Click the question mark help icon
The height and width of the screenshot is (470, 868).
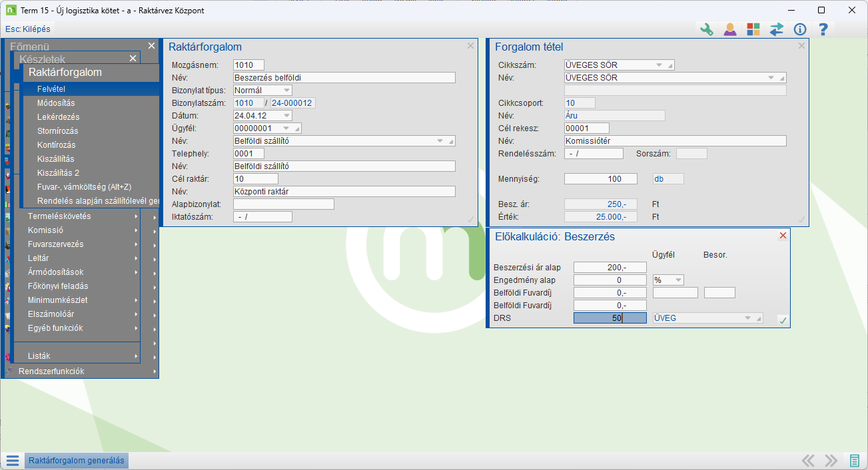point(823,29)
